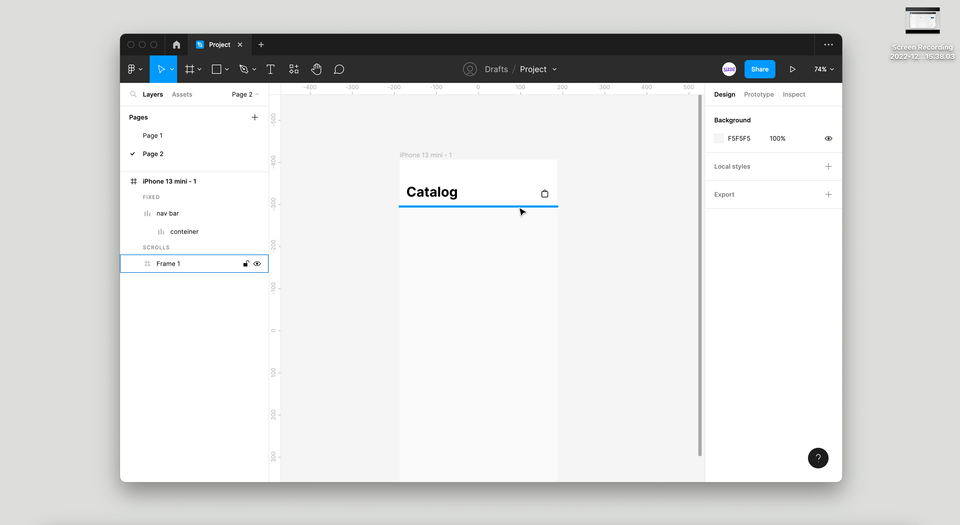Select the Comment tool
The height and width of the screenshot is (525, 960).
click(339, 69)
